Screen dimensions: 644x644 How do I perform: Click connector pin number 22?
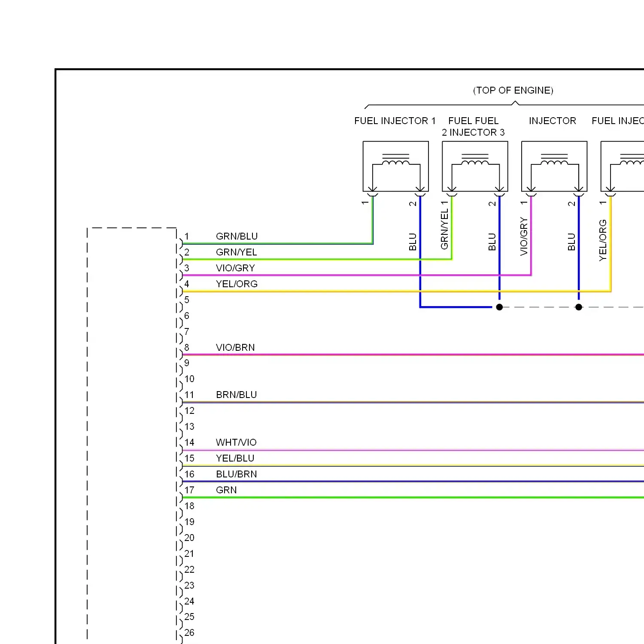tap(189, 570)
